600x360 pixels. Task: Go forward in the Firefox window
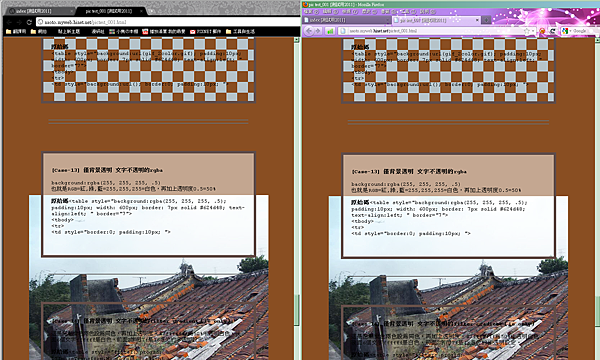pos(318,31)
